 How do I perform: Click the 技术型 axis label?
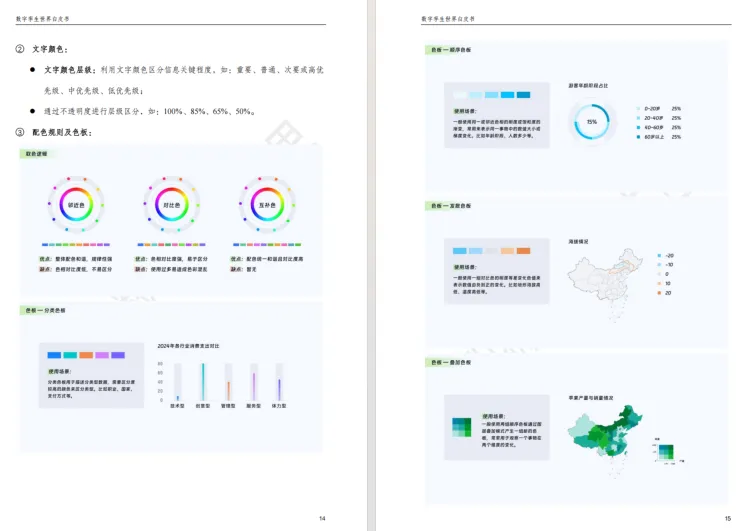178,406
